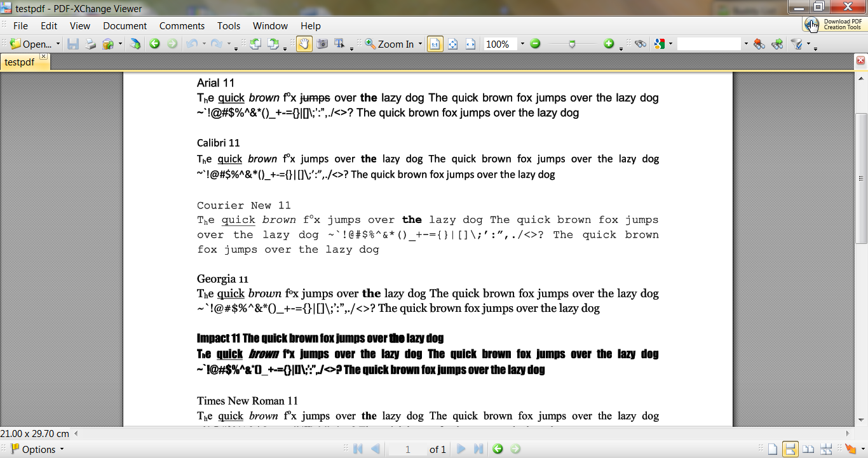Screen dimensions: 868x458
Task: Open the Edit menu
Action: [x=49, y=26]
